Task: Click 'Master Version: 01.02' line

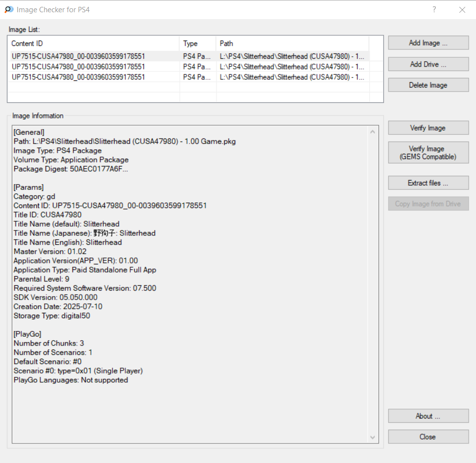Action: coord(50,252)
